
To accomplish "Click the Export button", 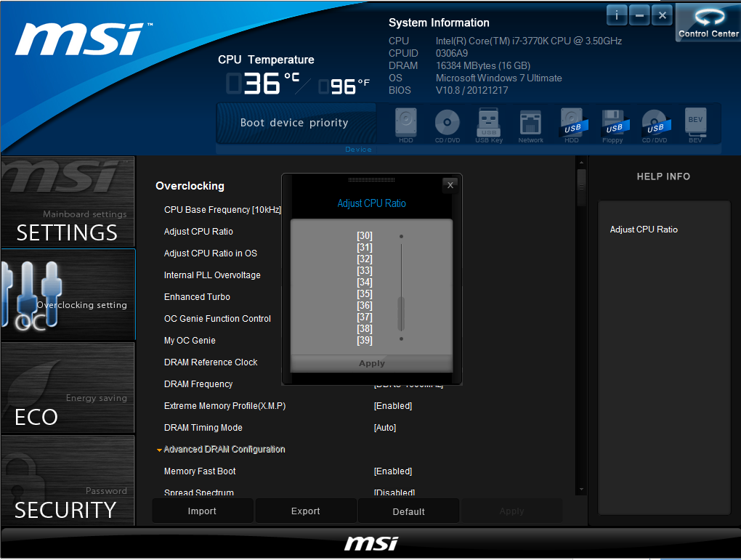I will (x=306, y=511).
